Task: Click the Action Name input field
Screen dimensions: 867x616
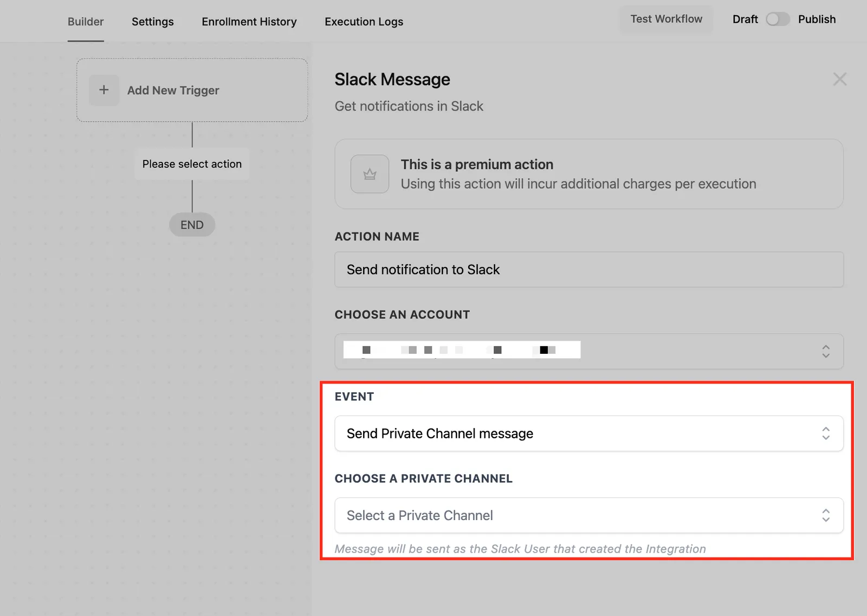Action: coord(589,269)
